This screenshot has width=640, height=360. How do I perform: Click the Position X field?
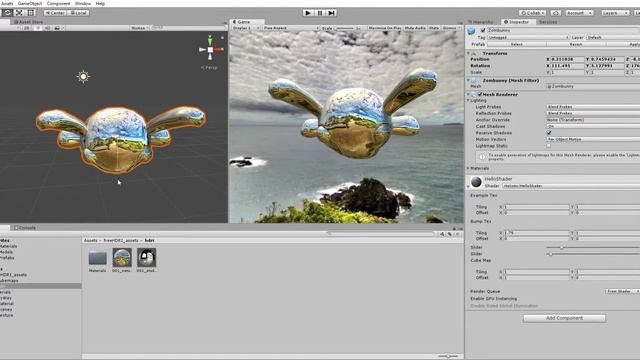pyautogui.click(x=567, y=59)
